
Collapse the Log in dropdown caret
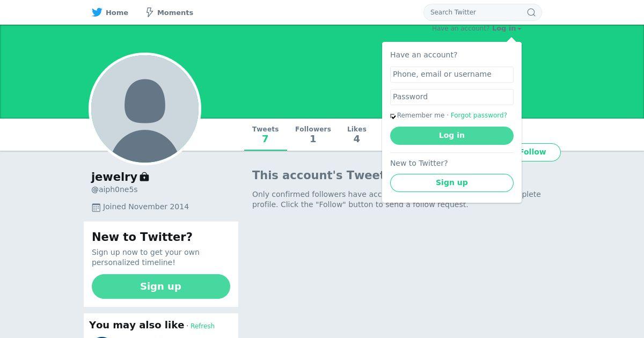(519, 29)
